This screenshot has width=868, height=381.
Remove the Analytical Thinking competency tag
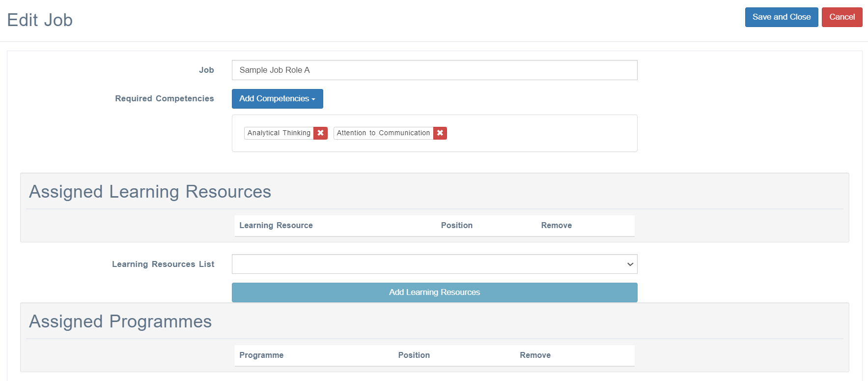[321, 133]
